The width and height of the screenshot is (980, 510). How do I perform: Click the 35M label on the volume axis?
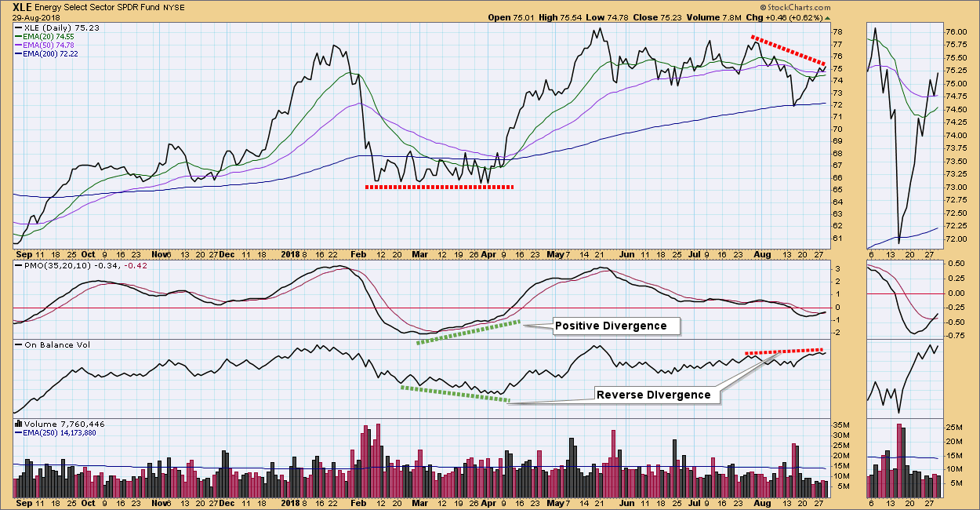coord(840,424)
